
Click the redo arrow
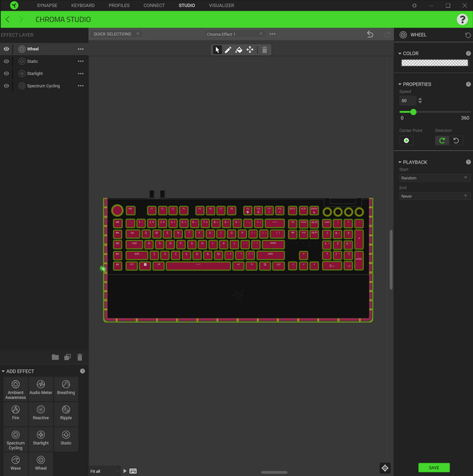tap(387, 34)
